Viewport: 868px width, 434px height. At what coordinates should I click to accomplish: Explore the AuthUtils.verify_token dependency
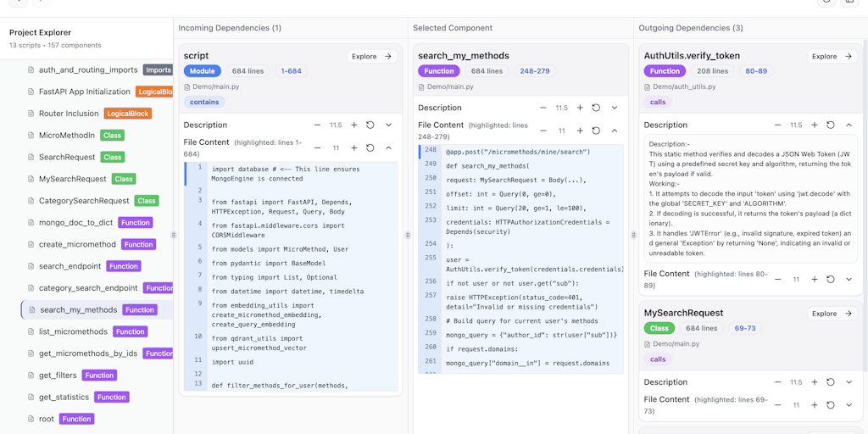pyautogui.click(x=832, y=57)
